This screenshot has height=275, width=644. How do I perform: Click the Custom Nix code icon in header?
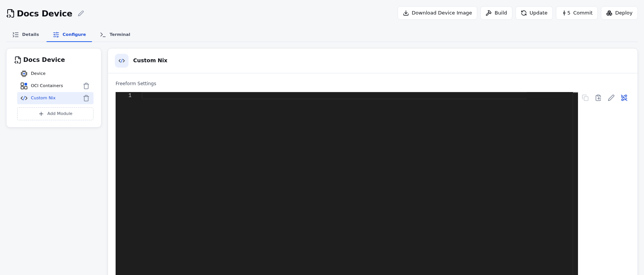point(122,61)
